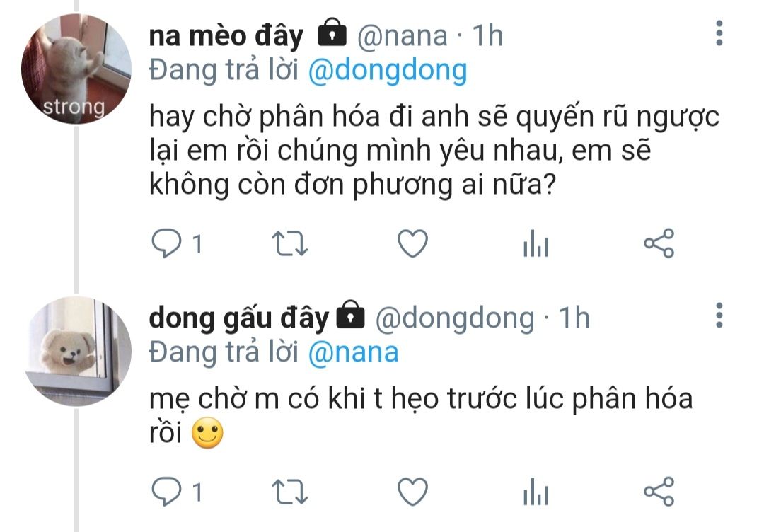The width and height of the screenshot is (764, 532).
Task: Open the cat profile picture labeled strong
Action: pos(76,69)
